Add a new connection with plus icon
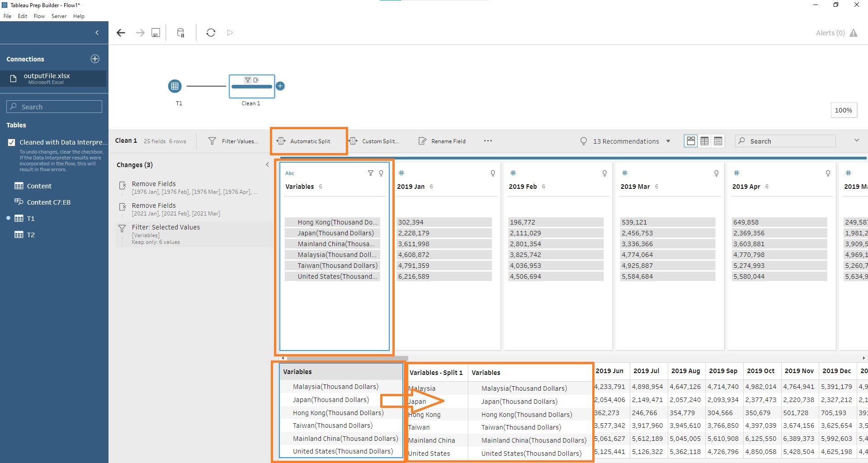 (x=95, y=59)
